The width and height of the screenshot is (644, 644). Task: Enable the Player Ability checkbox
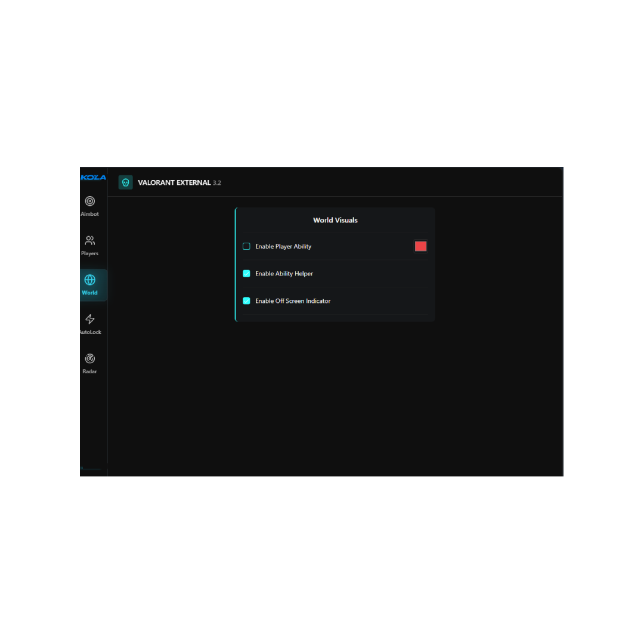(x=246, y=246)
